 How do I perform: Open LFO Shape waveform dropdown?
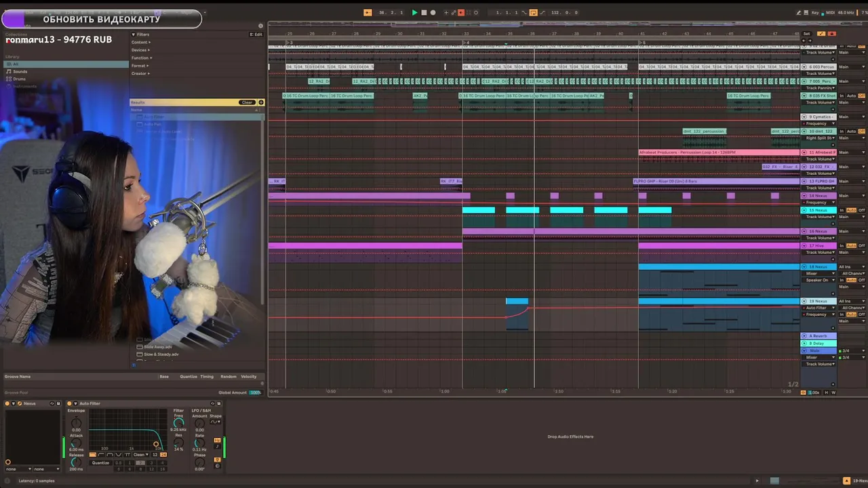pos(216,422)
